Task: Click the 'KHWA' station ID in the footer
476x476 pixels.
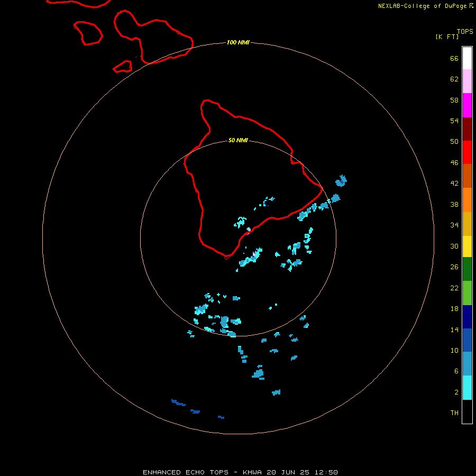Action: pyautogui.click(x=252, y=472)
